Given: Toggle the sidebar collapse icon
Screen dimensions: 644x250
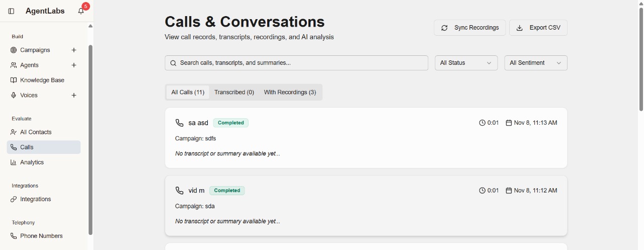Looking at the screenshot, I should [11, 11].
